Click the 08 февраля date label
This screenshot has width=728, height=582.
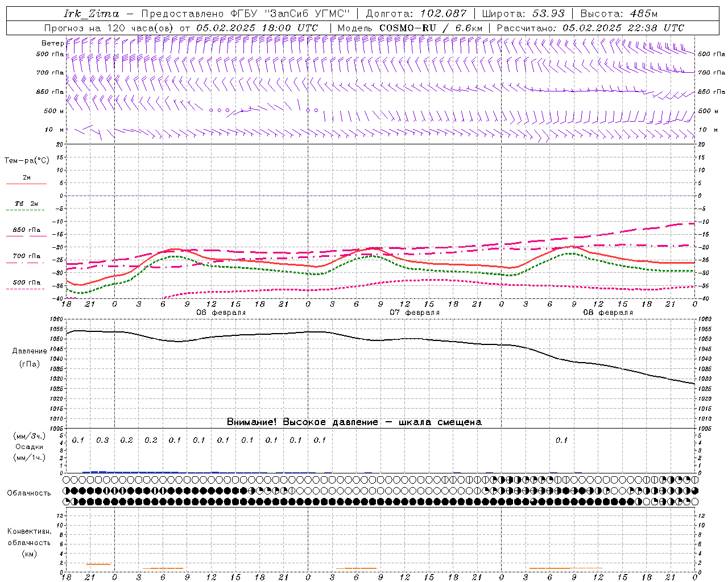click(608, 313)
